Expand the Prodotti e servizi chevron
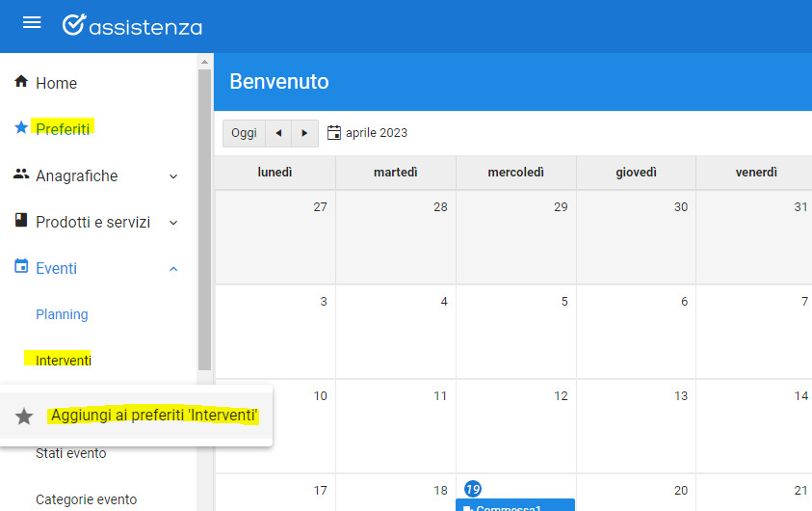 point(173,223)
